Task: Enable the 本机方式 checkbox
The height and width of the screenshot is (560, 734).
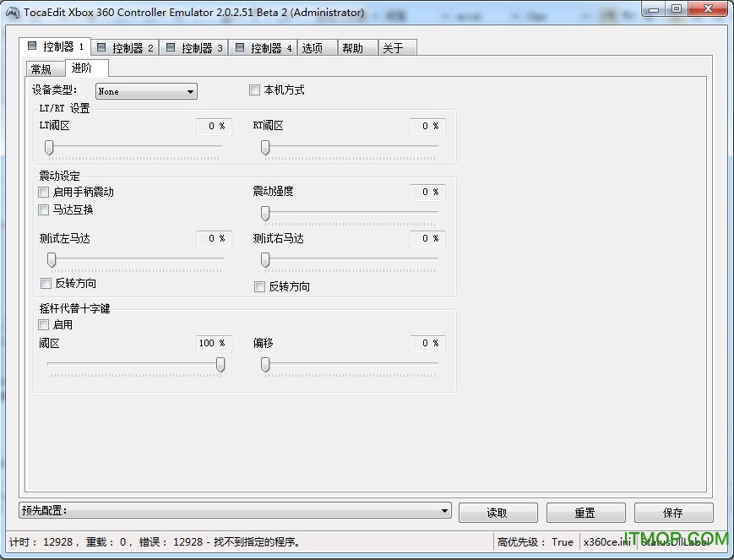Action: [x=254, y=90]
